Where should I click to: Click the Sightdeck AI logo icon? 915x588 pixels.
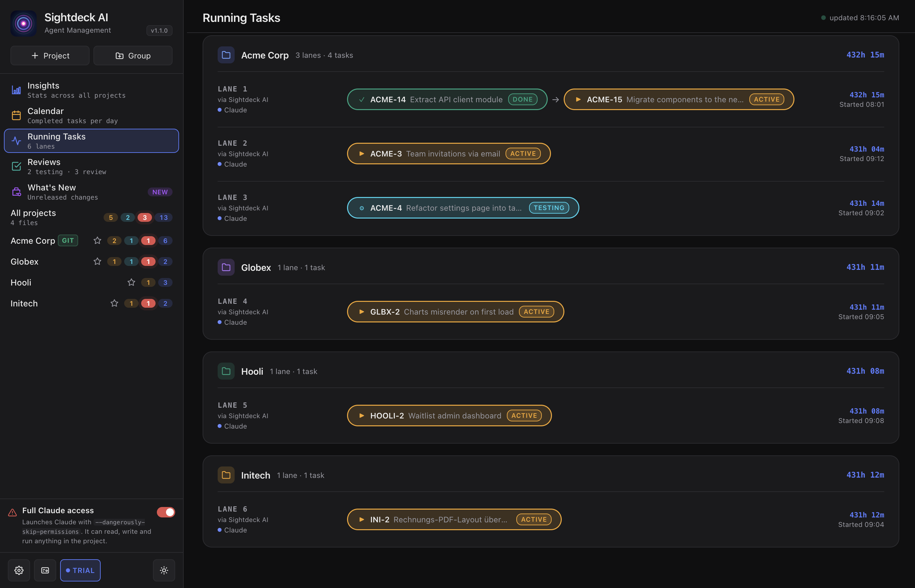[x=23, y=23]
